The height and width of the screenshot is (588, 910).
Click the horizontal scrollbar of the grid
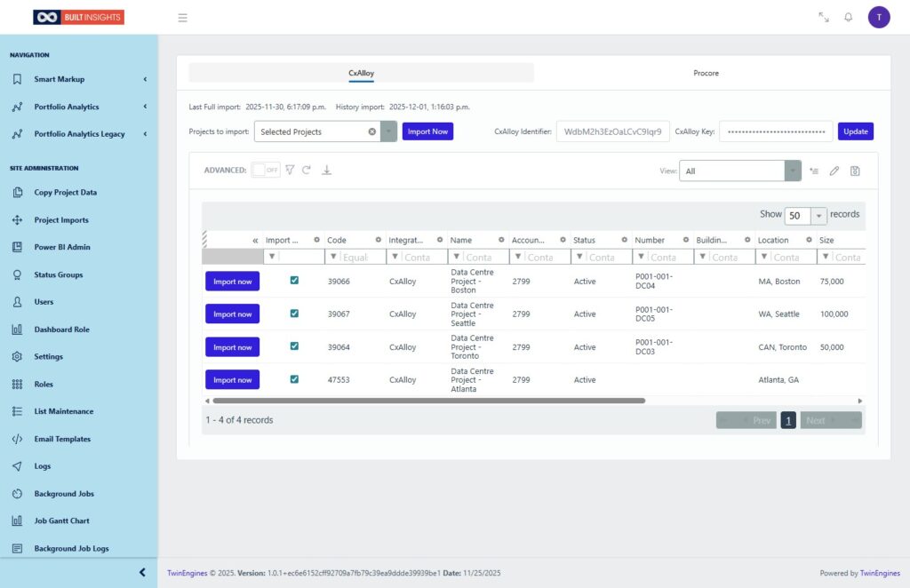point(427,401)
